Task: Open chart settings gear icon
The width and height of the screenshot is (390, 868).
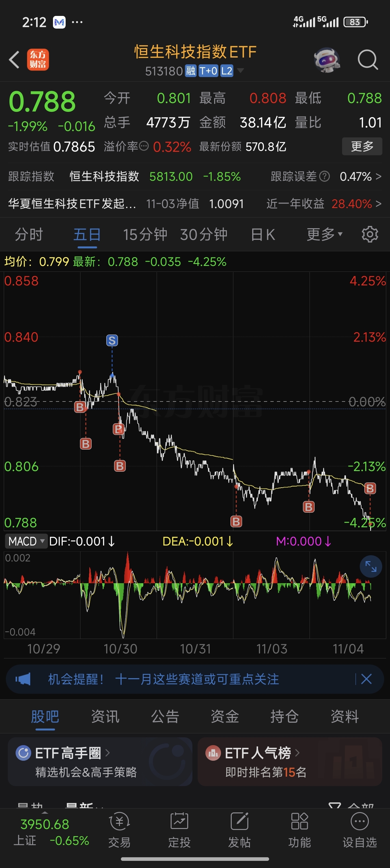Action: tap(370, 234)
